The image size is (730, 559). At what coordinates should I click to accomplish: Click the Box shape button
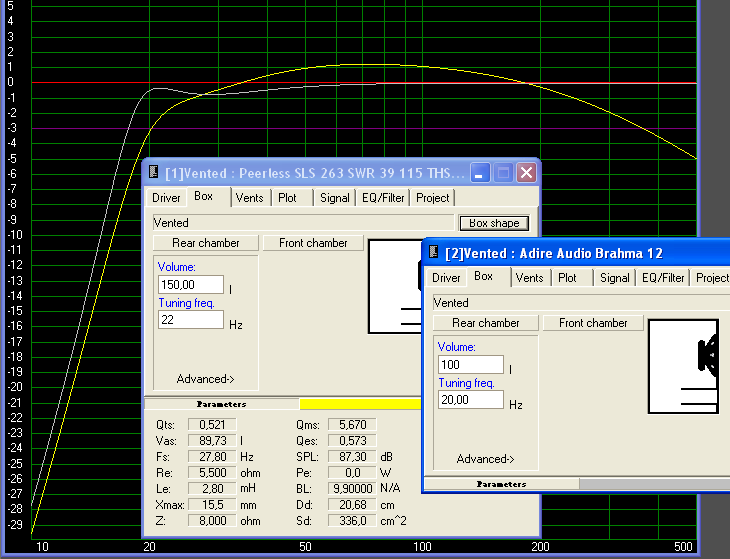point(494,223)
